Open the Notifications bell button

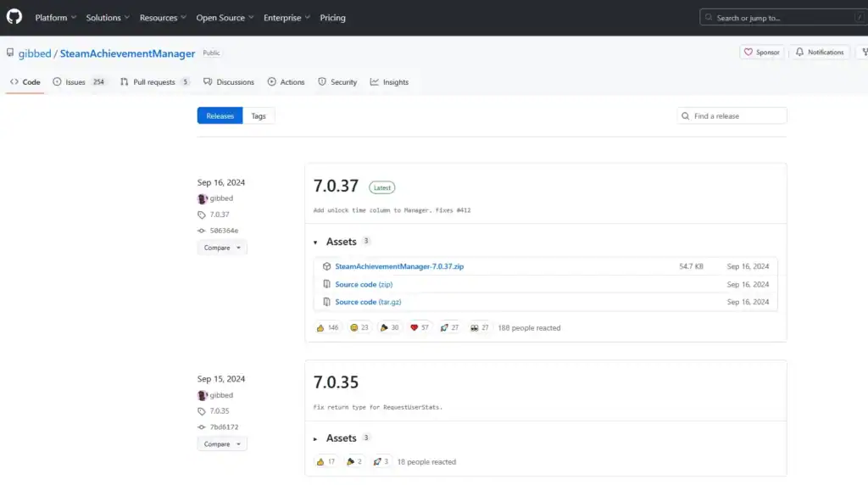pyautogui.click(x=819, y=53)
